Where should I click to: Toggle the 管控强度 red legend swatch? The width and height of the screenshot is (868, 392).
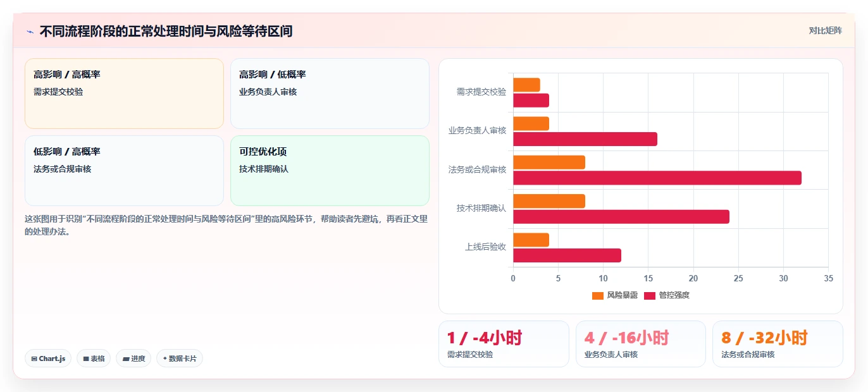point(650,295)
